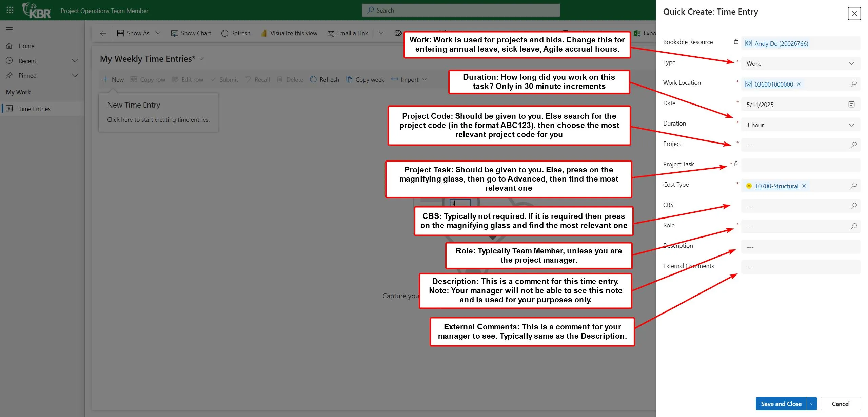
Task: Open the app launcher waffle icon
Action: point(10,10)
